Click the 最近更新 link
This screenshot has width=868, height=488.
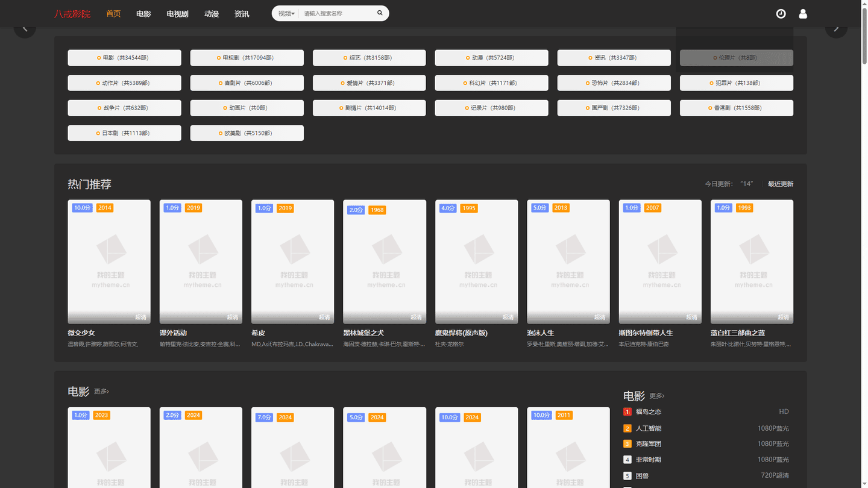781,184
